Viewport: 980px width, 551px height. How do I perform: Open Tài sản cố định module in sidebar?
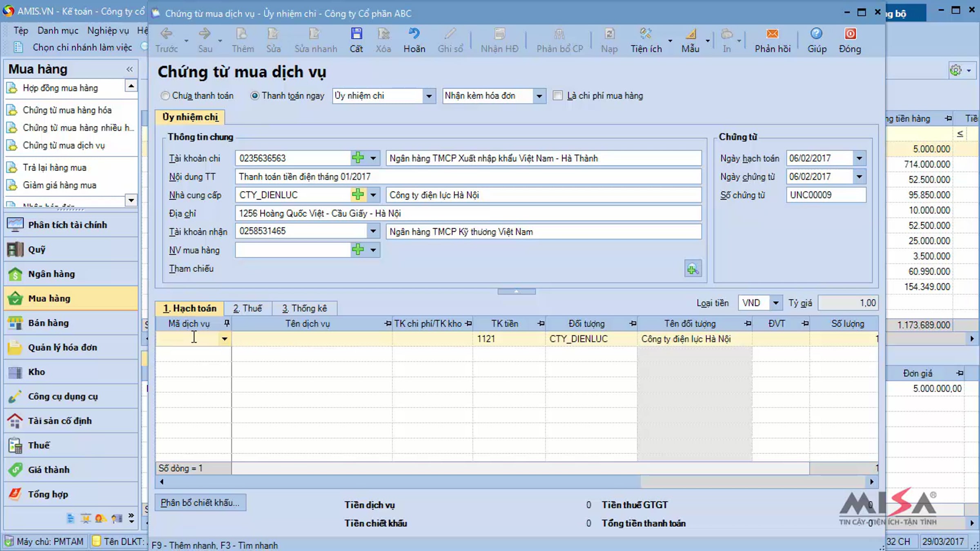pyautogui.click(x=71, y=421)
